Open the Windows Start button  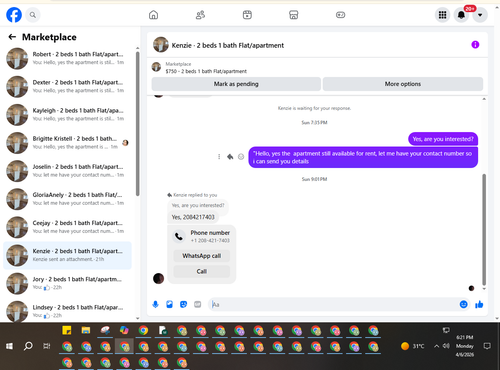pyautogui.click(x=9, y=346)
